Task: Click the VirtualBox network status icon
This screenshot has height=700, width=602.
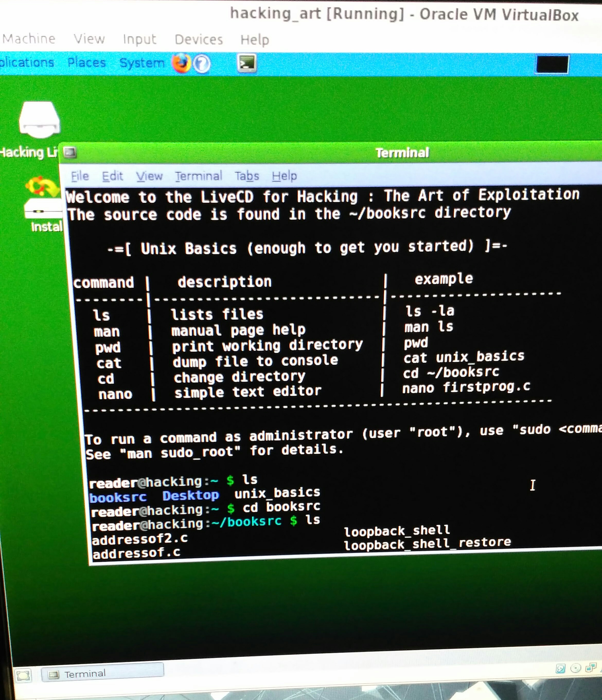Action: 591,668
